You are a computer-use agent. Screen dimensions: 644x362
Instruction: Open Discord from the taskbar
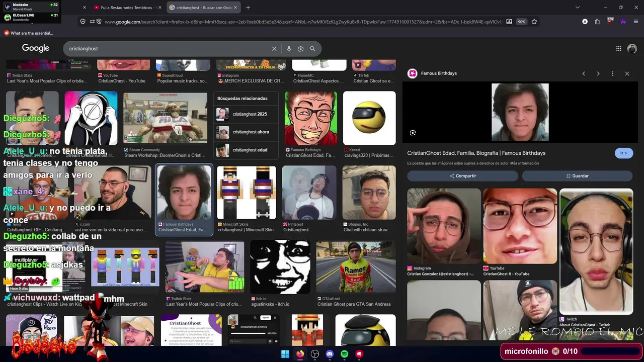coord(330,354)
